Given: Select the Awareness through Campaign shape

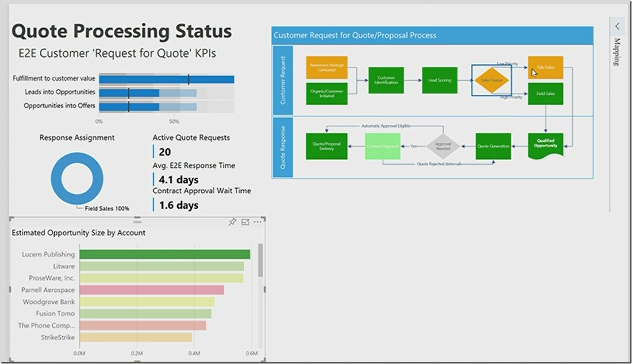Looking at the screenshot, I should coord(327,68).
